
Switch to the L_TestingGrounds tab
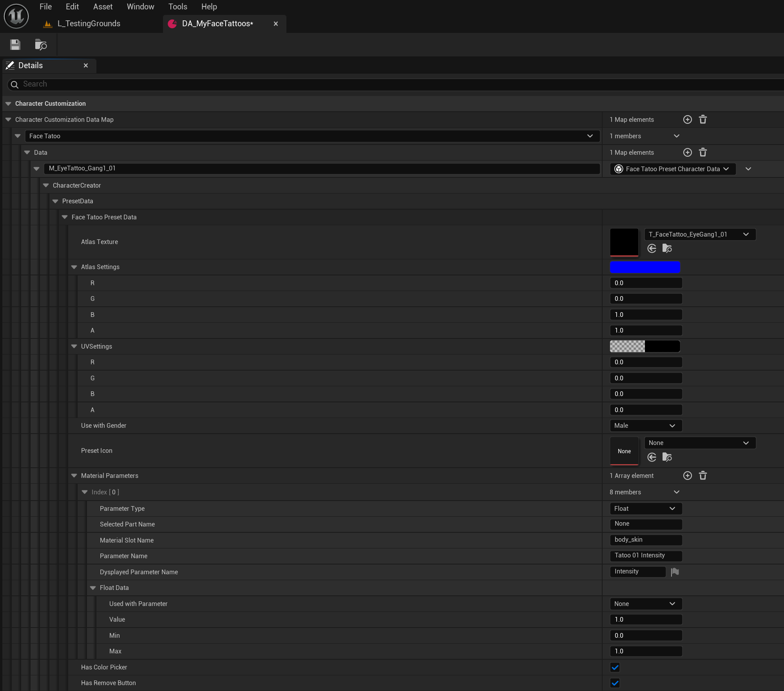[x=89, y=24]
